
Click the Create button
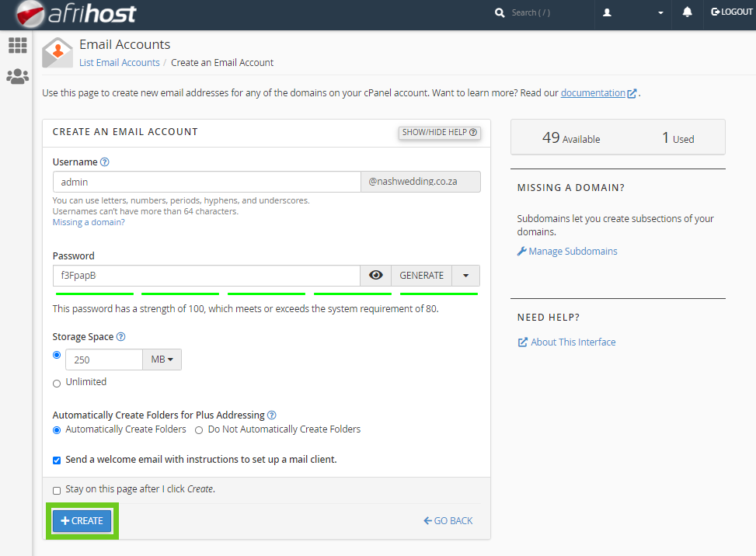pos(82,521)
